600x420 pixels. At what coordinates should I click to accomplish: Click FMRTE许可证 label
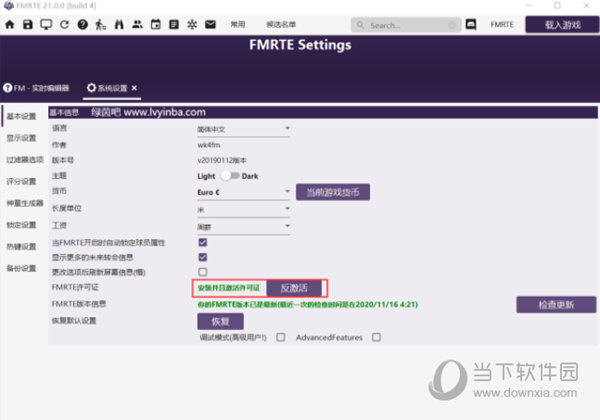point(76,287)
